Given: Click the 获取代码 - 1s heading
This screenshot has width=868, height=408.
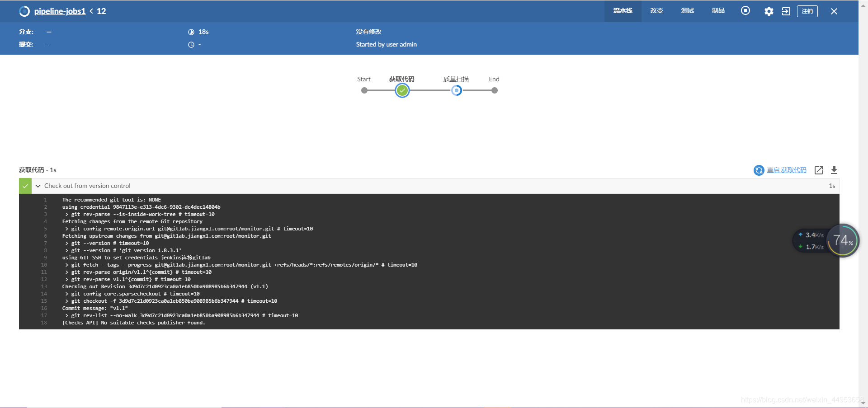Looking at the screenshot, I should tap(38, 170).
